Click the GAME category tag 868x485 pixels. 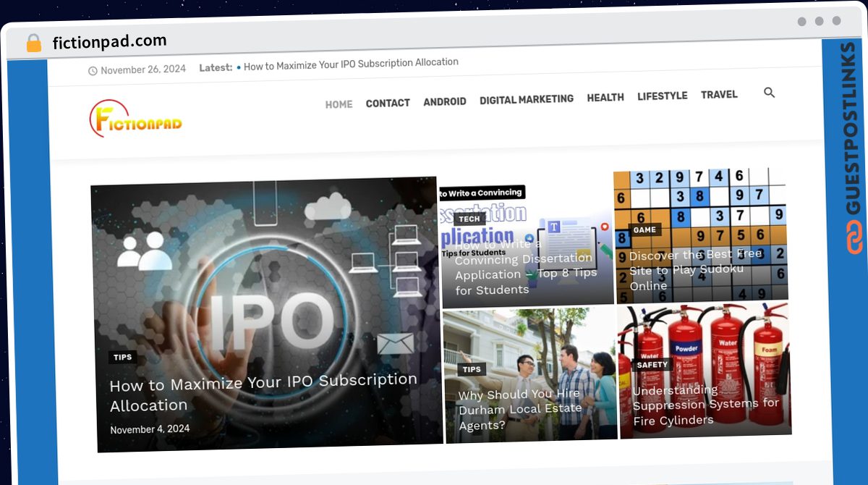click(644, 230)
